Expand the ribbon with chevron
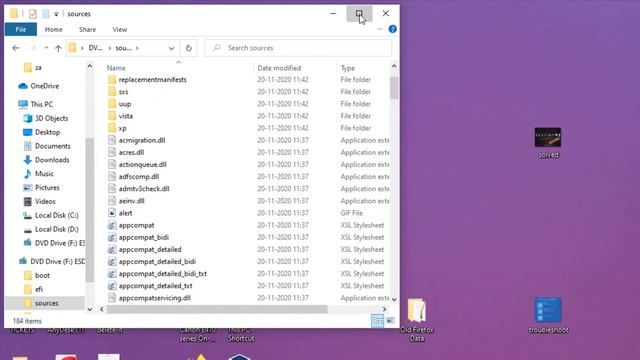The width and height of the screenshot is (640, 360). pos(380,29)
